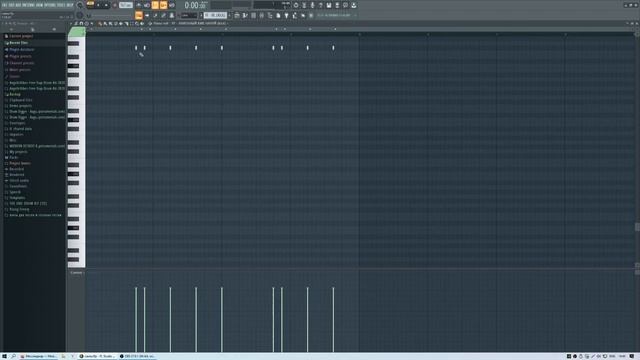Toggle first recording option icon after tempo
This screenshot has width=640, height=360.
tap(139, 5)
